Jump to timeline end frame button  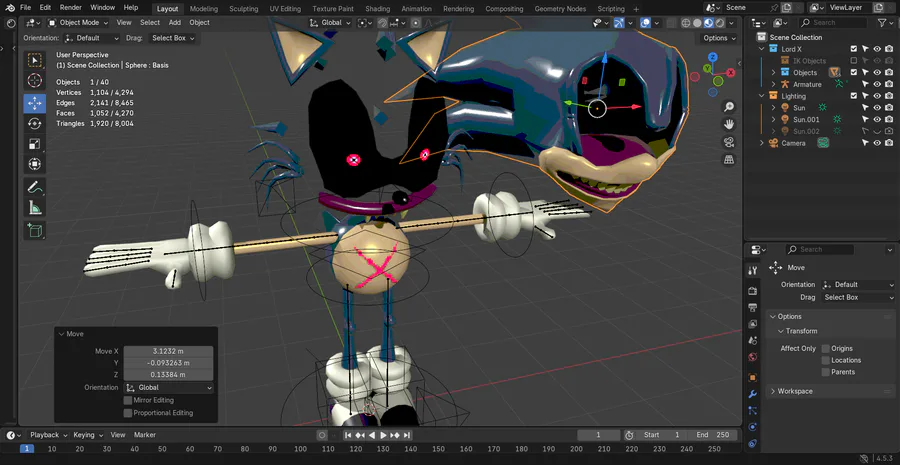(x=407, y=435)
